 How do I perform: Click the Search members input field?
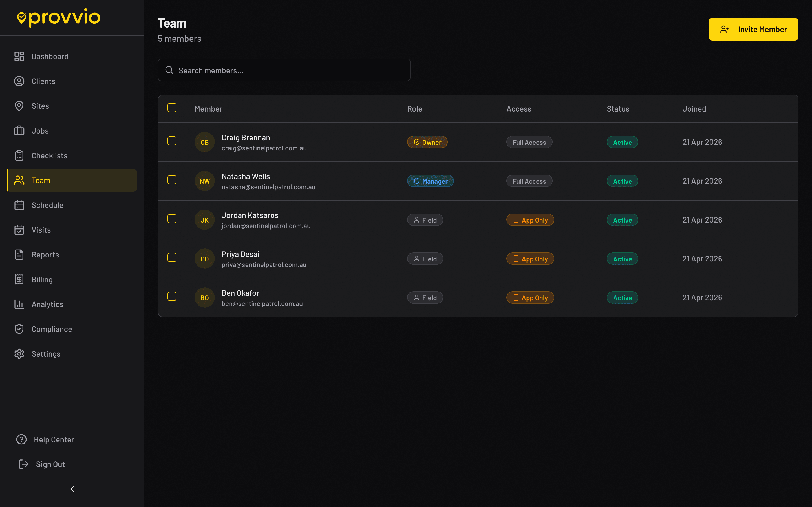284,70
